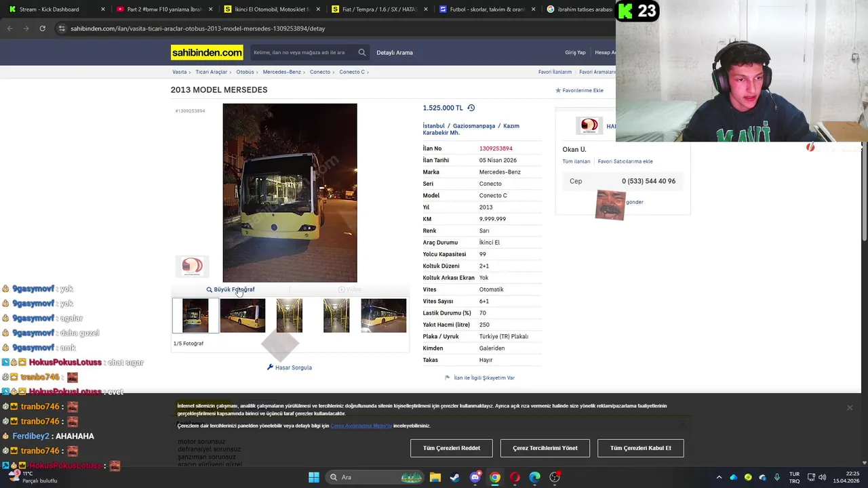Click Mercedes-Benz breadcrumb
Screen dimensions: 868x488
click(x=282, y=72)
